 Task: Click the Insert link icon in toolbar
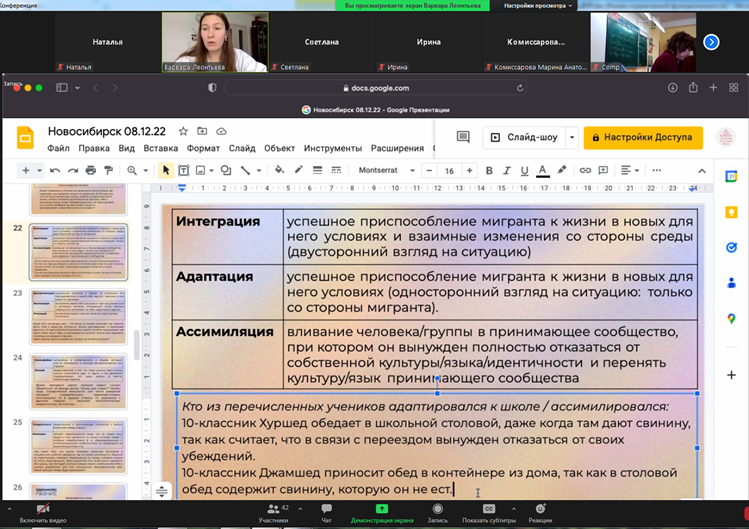click(586, 171)
